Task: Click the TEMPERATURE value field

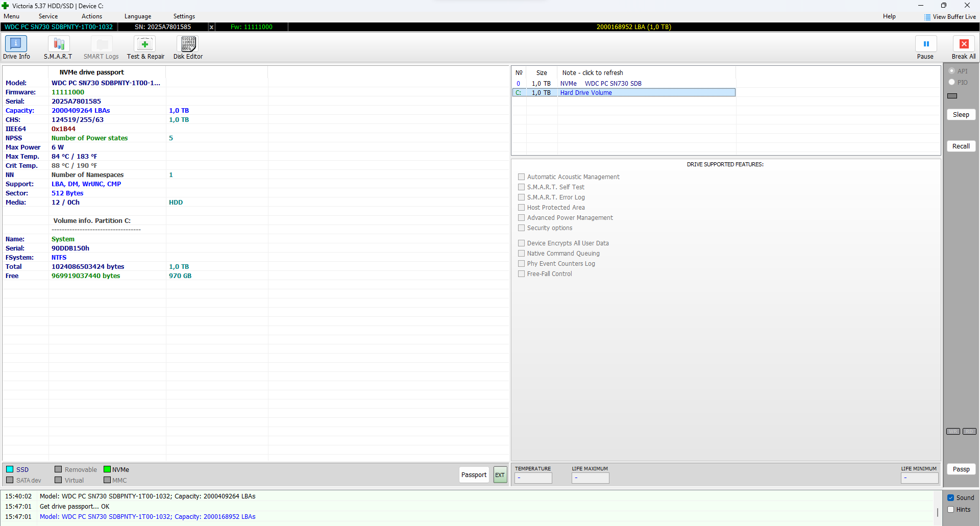Action: 533,478
